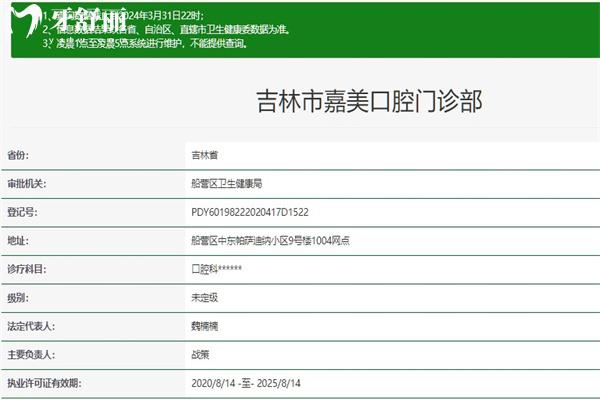Click notice line about 3月31日22时 data cutoff
Screen dimensions: 600x400
tap(123, 15)
